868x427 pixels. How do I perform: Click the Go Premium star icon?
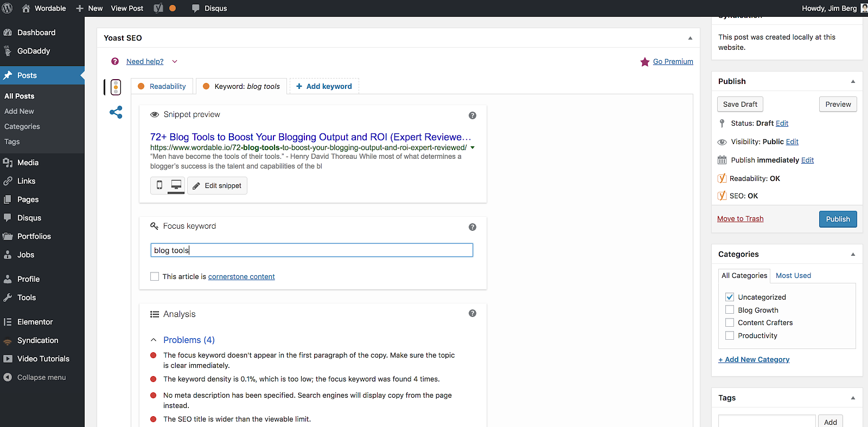645,62
